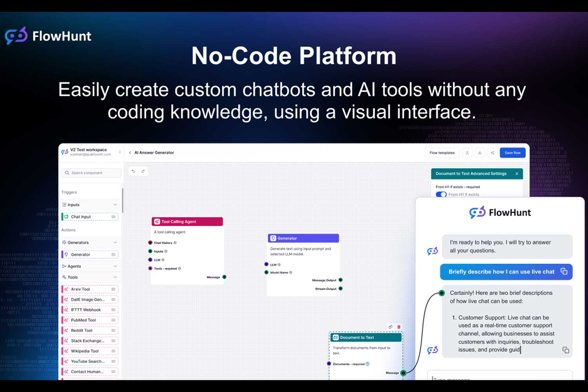Click the upload flow icon
588x392 pixels.
pyautogui.click(x=467, y=153)
